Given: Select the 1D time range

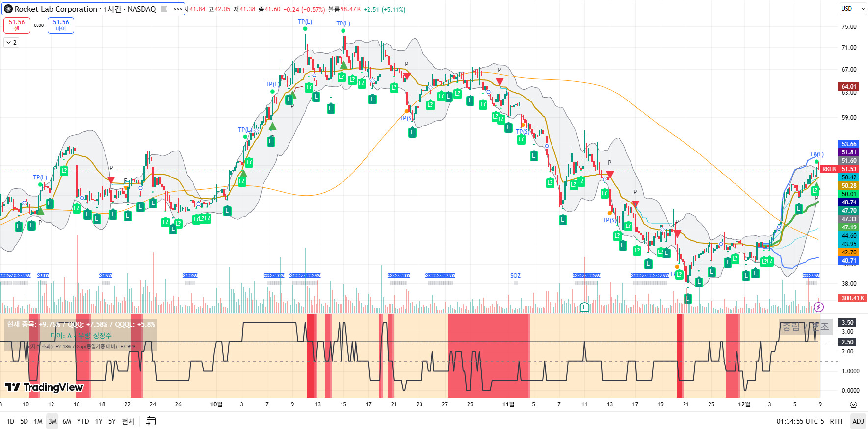Looking at the screenshot, I should tap(10, 421).
